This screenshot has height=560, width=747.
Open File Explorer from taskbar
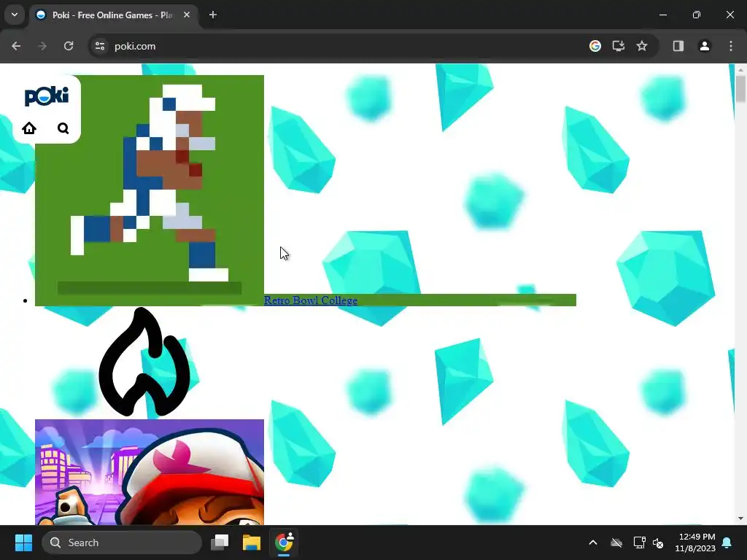tap(252, 542)
